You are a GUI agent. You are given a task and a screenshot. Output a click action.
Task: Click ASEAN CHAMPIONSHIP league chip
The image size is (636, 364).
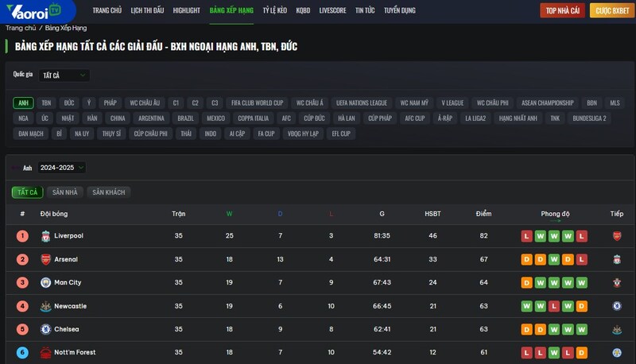coord(548,103)
